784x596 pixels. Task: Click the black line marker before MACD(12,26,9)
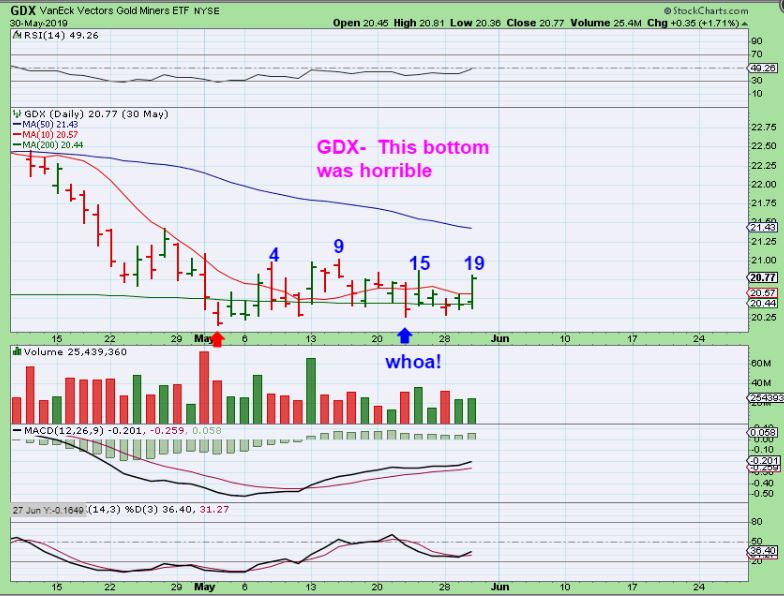click(18, 430)
